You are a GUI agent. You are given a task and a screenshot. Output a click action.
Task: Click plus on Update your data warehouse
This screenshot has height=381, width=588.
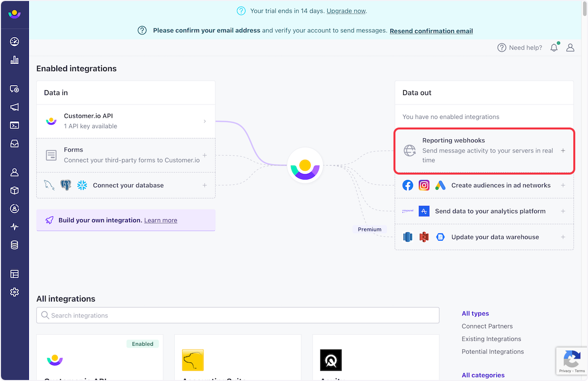click(563, 237)
